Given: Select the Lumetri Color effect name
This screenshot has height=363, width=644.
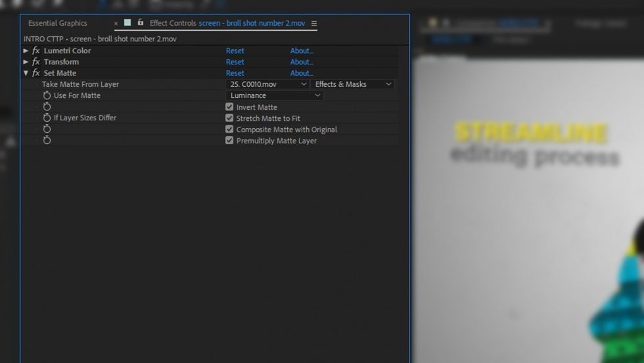Looking at the screenshot, I should pyautogui.click(x=67, y=51).
